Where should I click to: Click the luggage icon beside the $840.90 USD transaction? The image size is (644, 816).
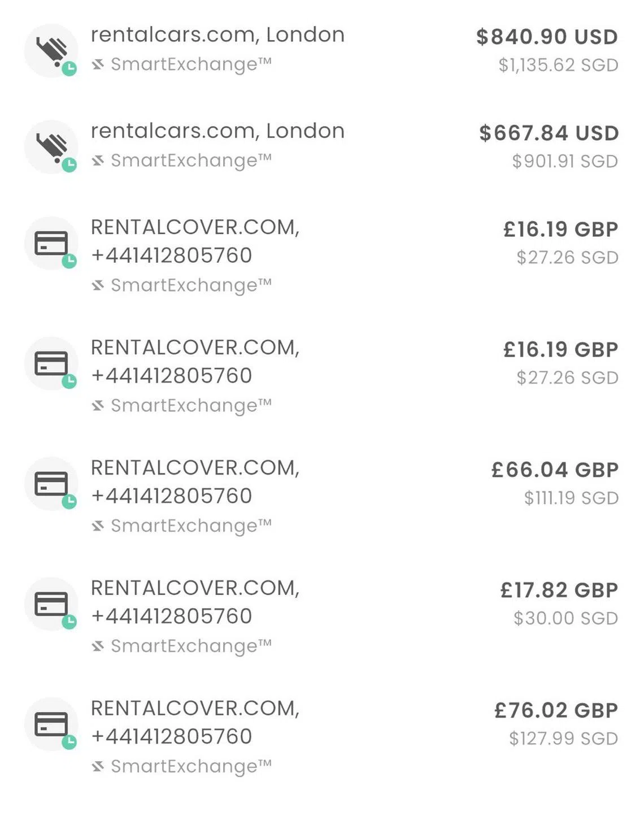coord(51,50)
